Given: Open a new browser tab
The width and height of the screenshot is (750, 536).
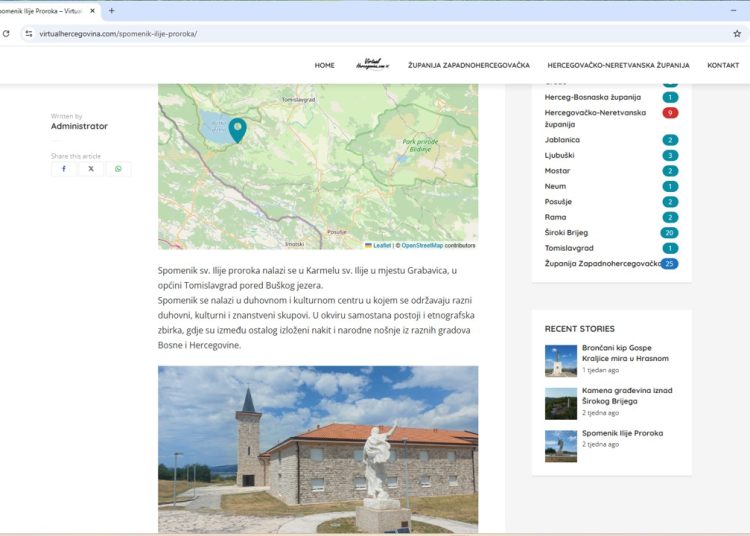Looking at the screenshot, I should 111,11.
